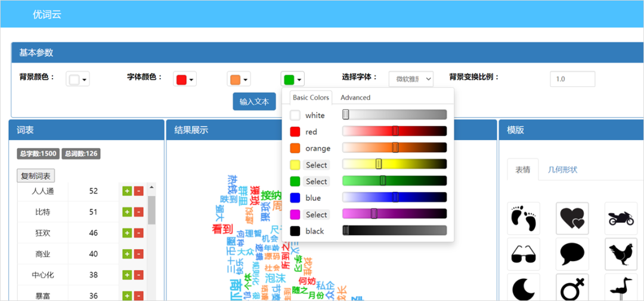
Task: Click plus button for 暴富
Action: click(x=127, y=296)
